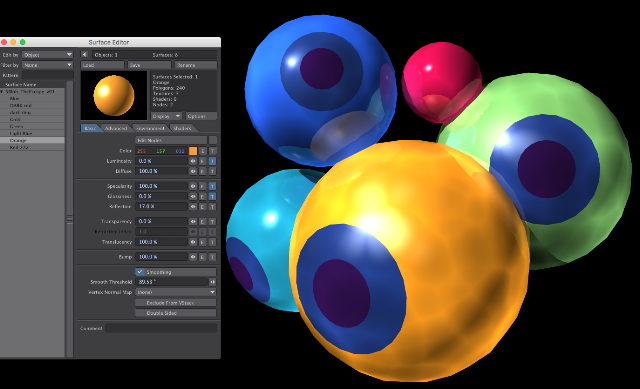Click the Specularity slider arrows icon

point(193,186)
